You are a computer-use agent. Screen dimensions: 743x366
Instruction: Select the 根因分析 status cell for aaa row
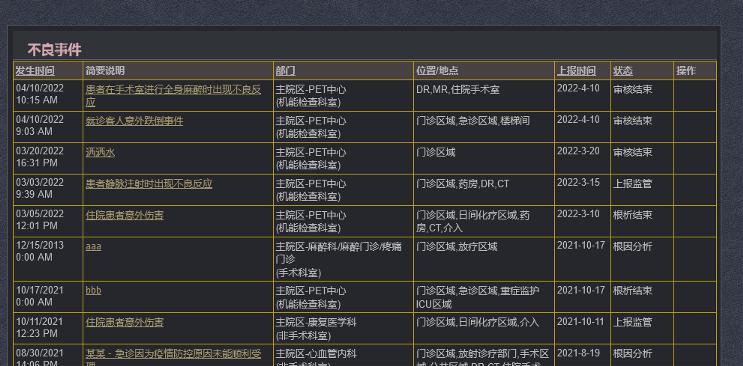pos(633,247)
